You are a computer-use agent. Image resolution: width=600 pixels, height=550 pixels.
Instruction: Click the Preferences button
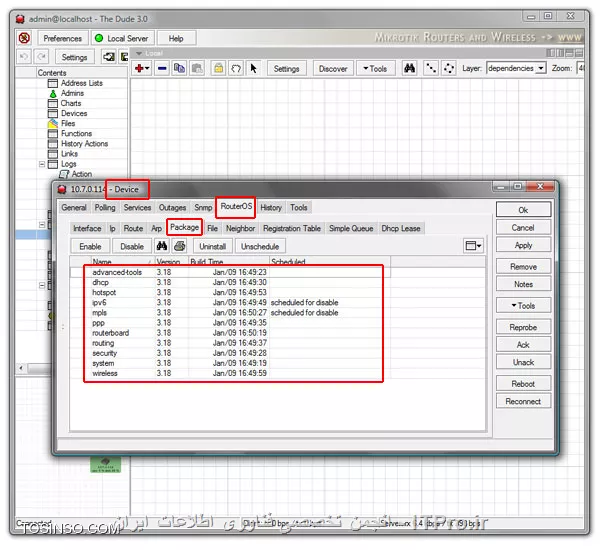(x=63, y=38)
